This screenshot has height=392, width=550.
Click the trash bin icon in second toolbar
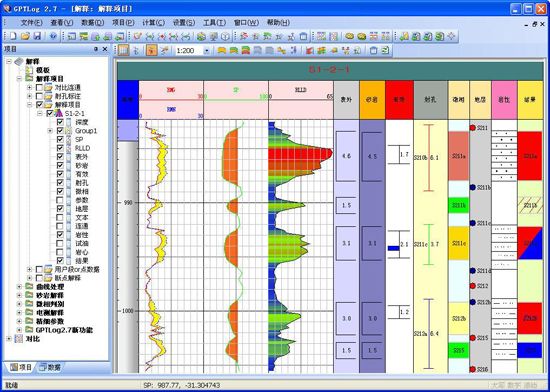tap(373, 51)
